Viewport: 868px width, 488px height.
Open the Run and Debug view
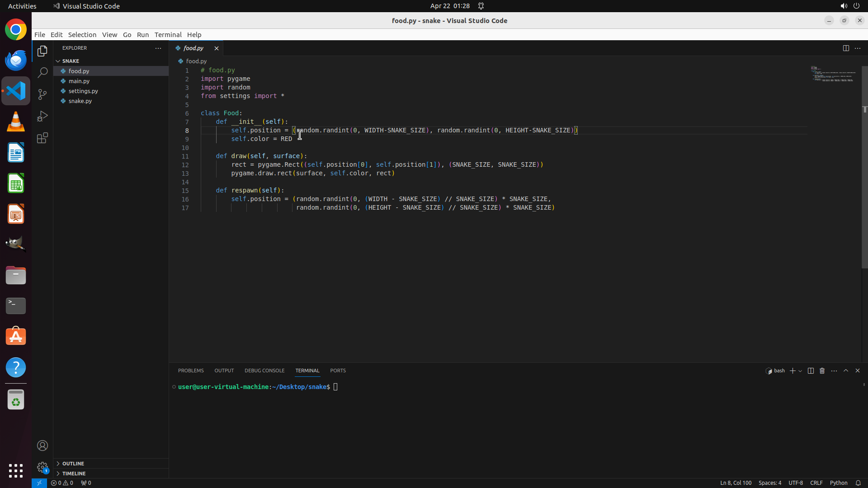click(x=42, y=116)
